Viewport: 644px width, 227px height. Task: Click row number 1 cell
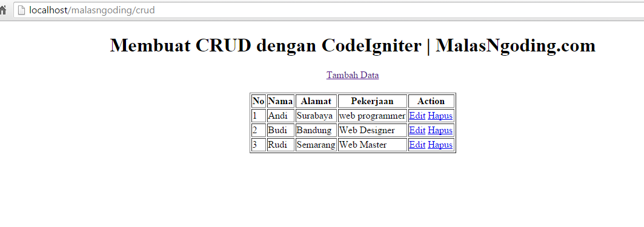[258, 116]
